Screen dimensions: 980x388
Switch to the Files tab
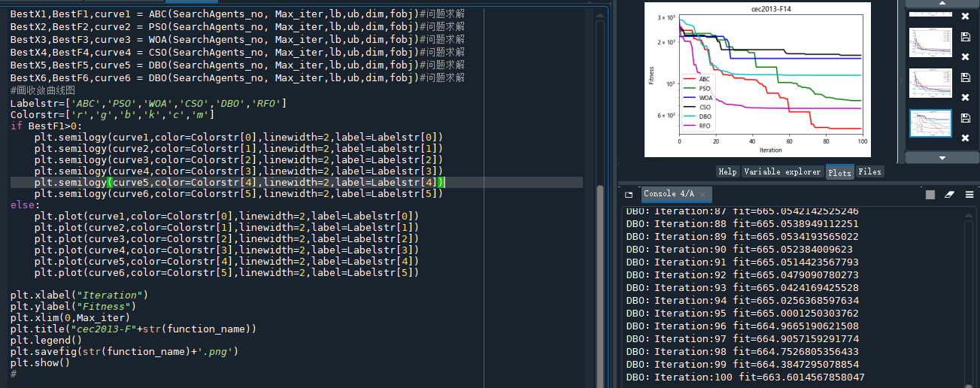click(x=869, y=172)
